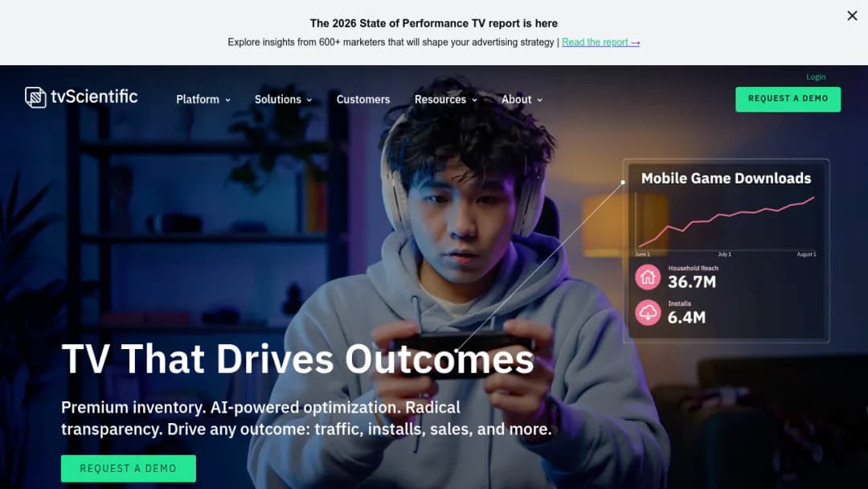Click the 36.7M household reach value

(x=692, y=281)
